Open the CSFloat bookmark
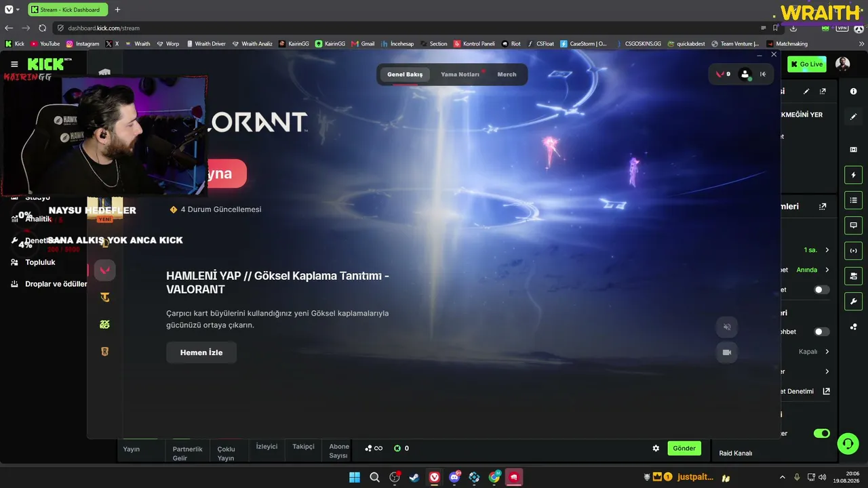This screenshot has width=868, height=488. coord(540,43)
